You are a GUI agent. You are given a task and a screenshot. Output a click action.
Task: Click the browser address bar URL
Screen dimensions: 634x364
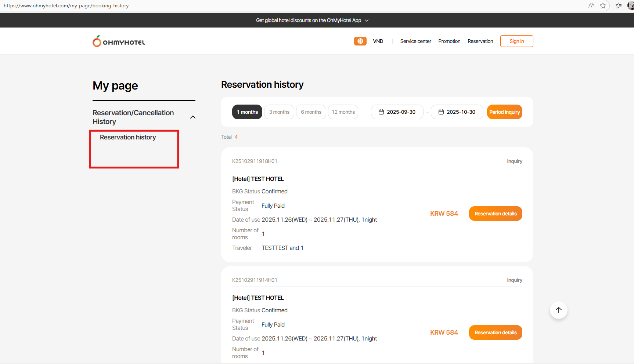coord(66,6)
